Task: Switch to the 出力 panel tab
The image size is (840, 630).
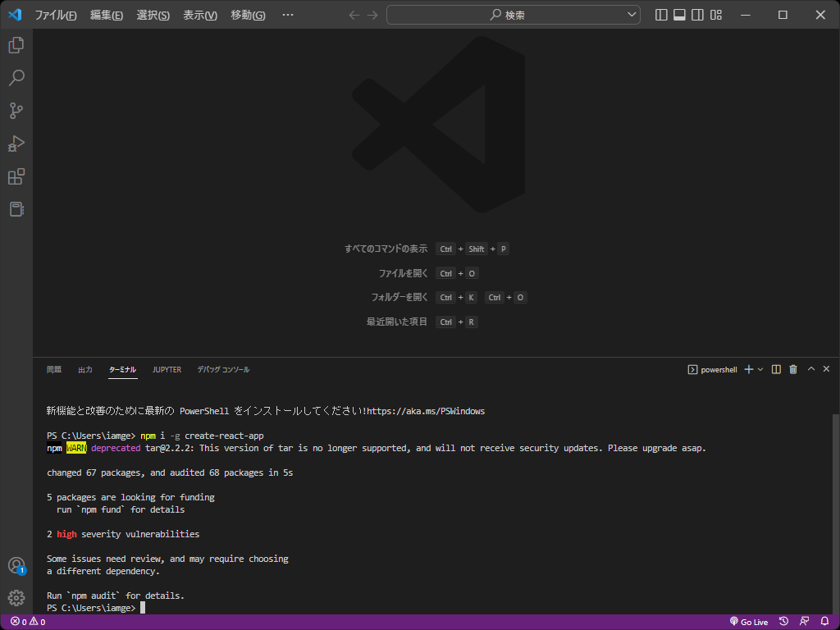Action: coord(85,370)
